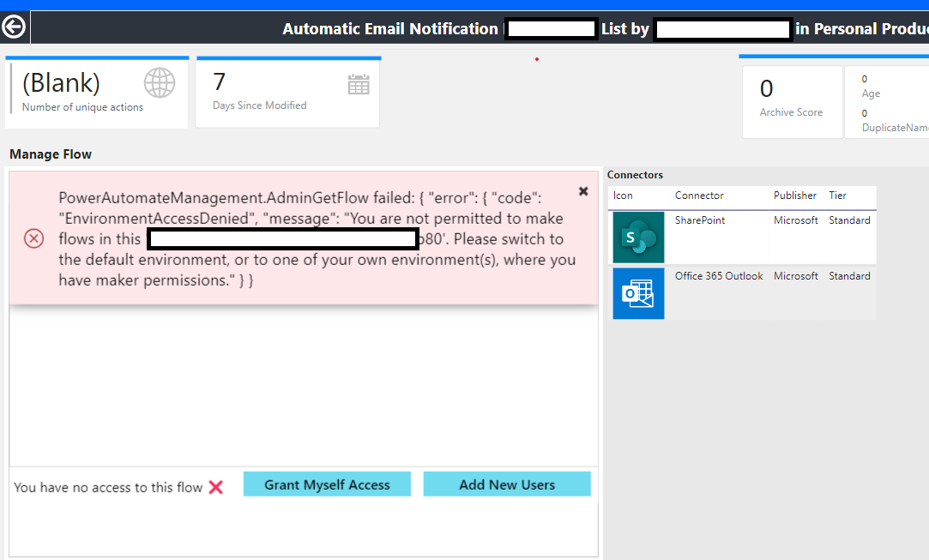Click the calendar icon on Days Since Modified card
The height and width of the screenshot is (560, 929).
[359, 83]
